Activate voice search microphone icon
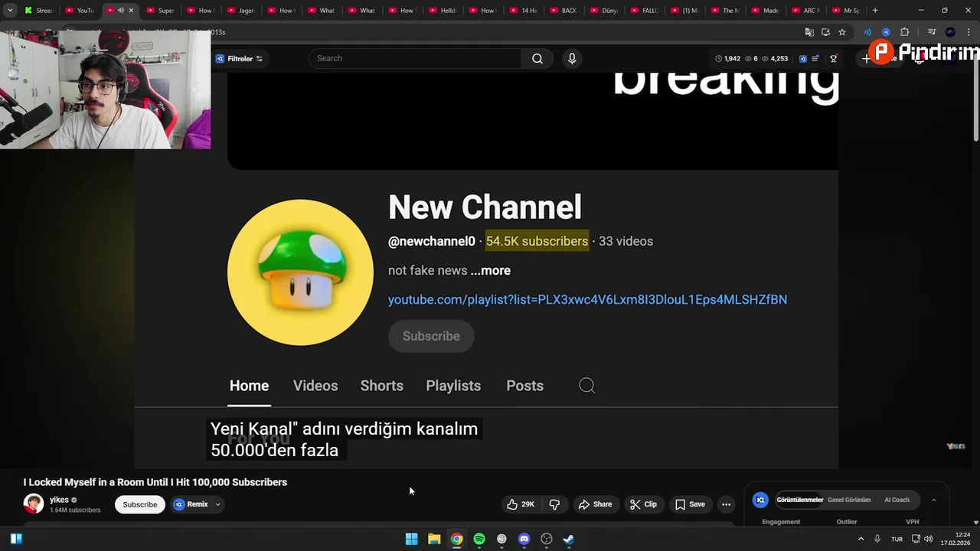The height and width of the screenshot is (551, 980). [572, 59]
